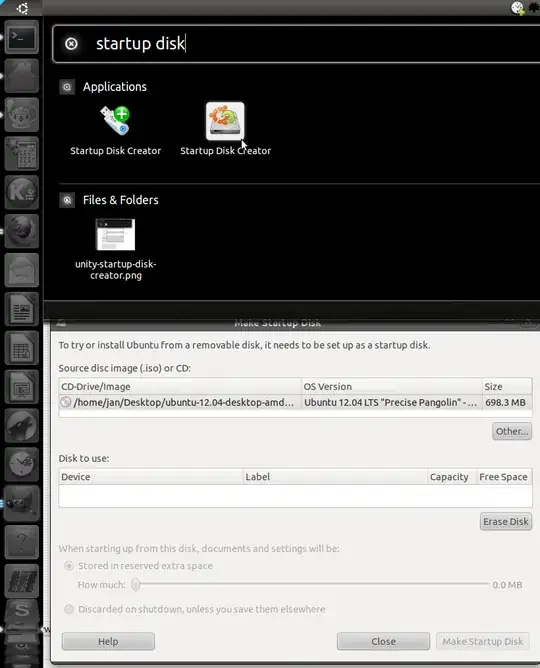Viewport: 540px width, 668px height.
Task: Click the 698.3 MB size cell
Action: 506,402
